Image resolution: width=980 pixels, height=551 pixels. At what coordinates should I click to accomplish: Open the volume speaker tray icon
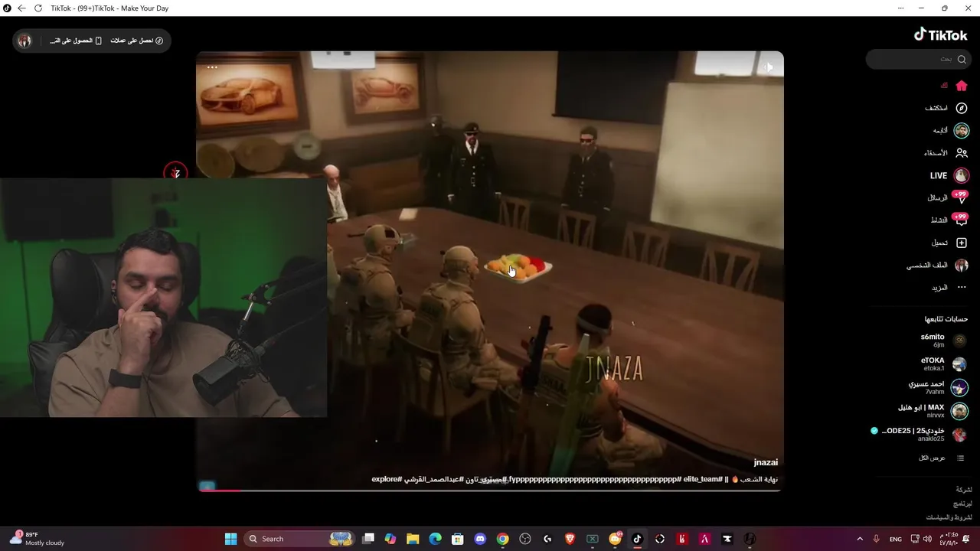929,539
